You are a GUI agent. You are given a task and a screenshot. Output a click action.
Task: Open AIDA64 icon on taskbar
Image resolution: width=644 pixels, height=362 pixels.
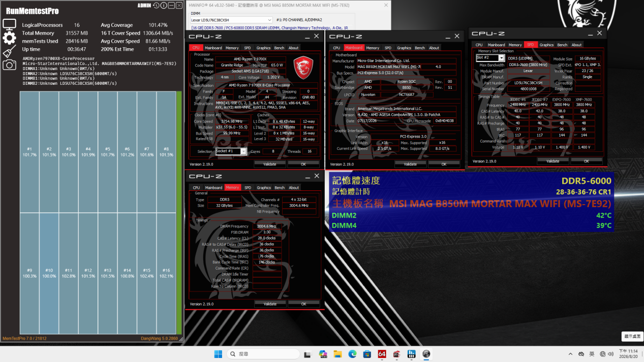click(x=382, y=354)
